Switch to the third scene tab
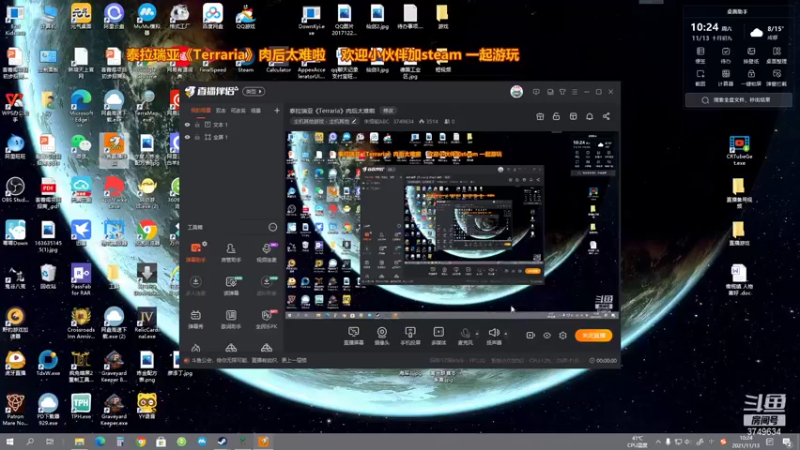This screenshot has width=800, height=450. coord(238,110)
